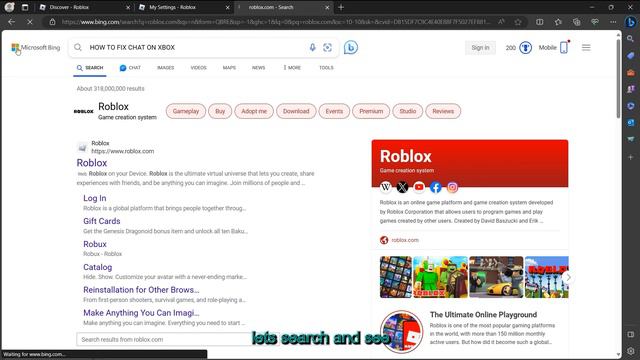View site information lock icon
Image resolution: width=640 pixels, height=360 pixels.
click(52, 22)
